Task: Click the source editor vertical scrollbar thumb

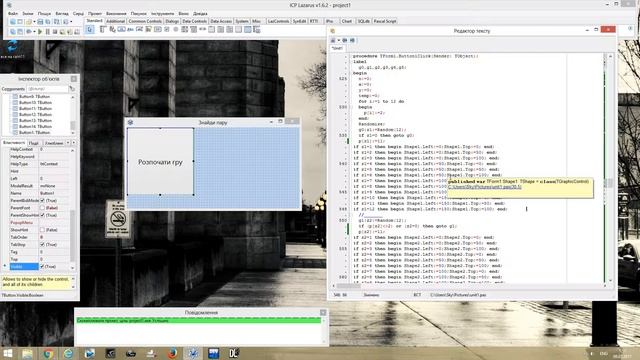Action: click(x=610, y=183)
